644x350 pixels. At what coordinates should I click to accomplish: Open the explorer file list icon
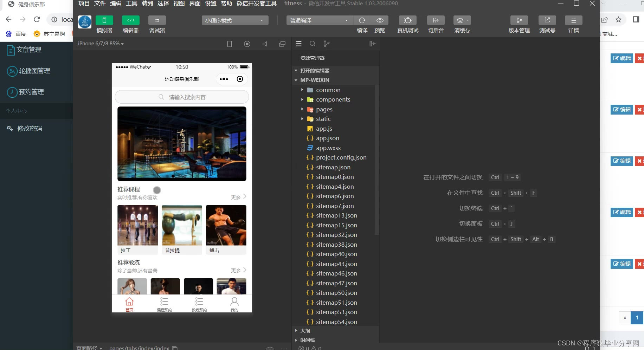(x=298, y=44)
